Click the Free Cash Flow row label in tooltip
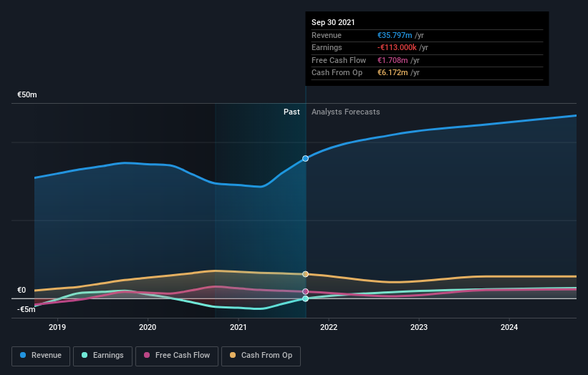Image resolution: width=588 pixels, height=375 pixels. (339, 60)
